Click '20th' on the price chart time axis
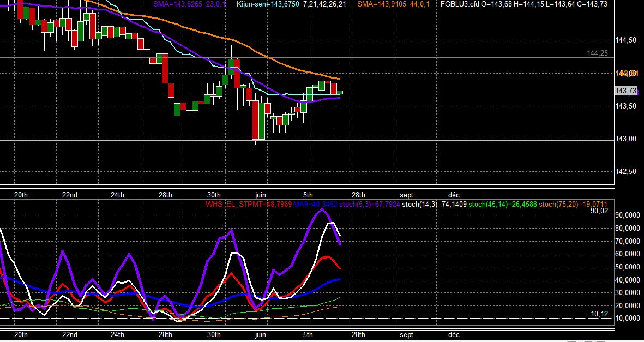Screen dimensions: 644x342 coord(21,195)
